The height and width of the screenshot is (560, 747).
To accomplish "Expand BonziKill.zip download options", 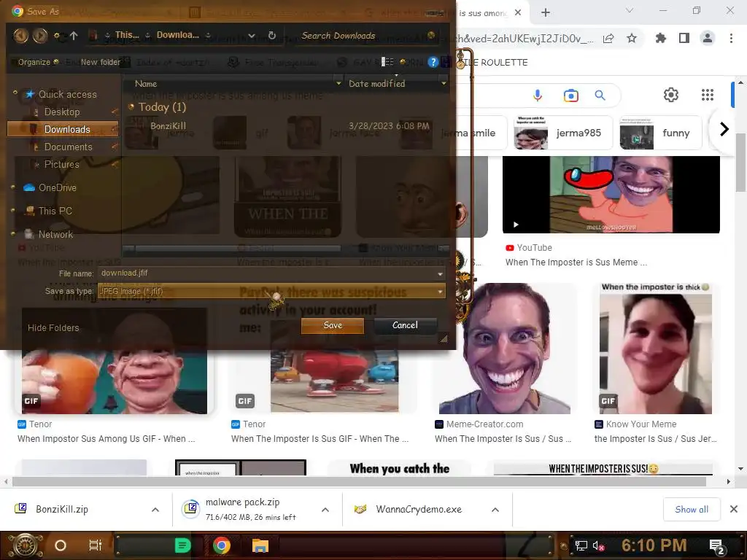I will 155,510.
